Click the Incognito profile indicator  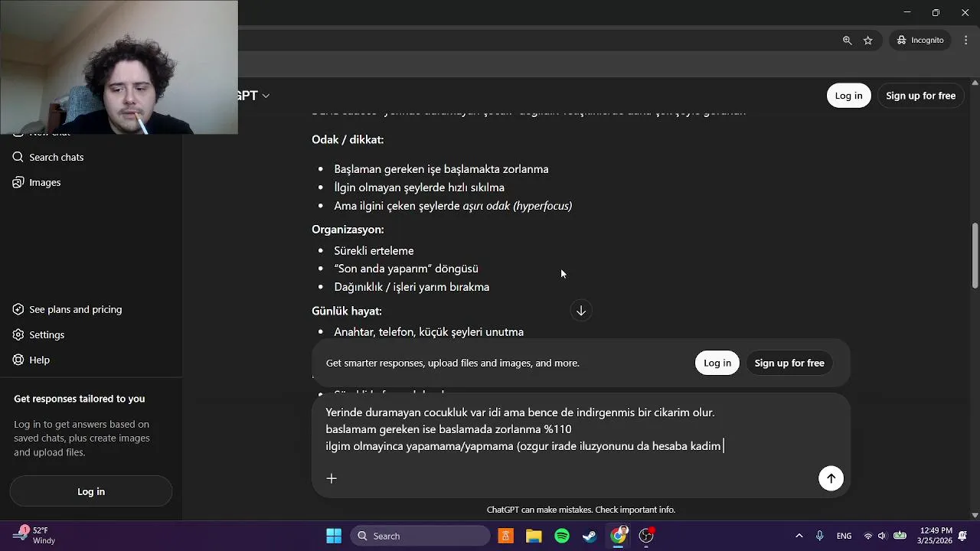point(920,40)
